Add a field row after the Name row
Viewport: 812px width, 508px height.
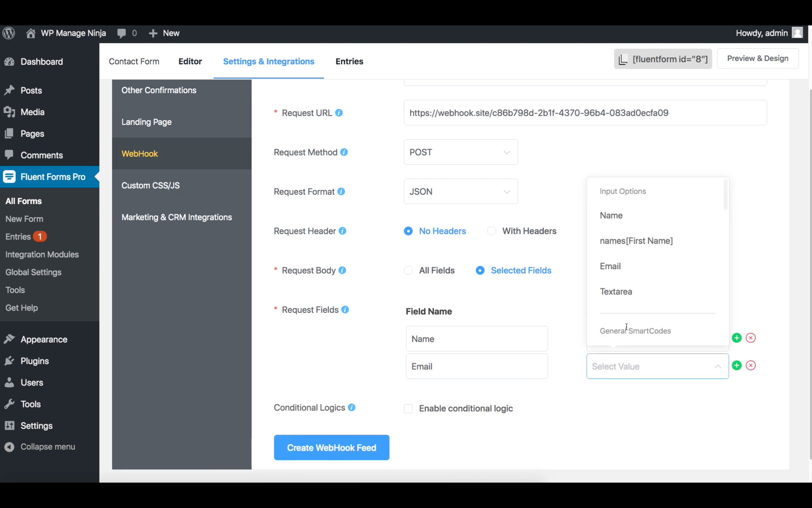pyautogui.click(x=736, y=338)
